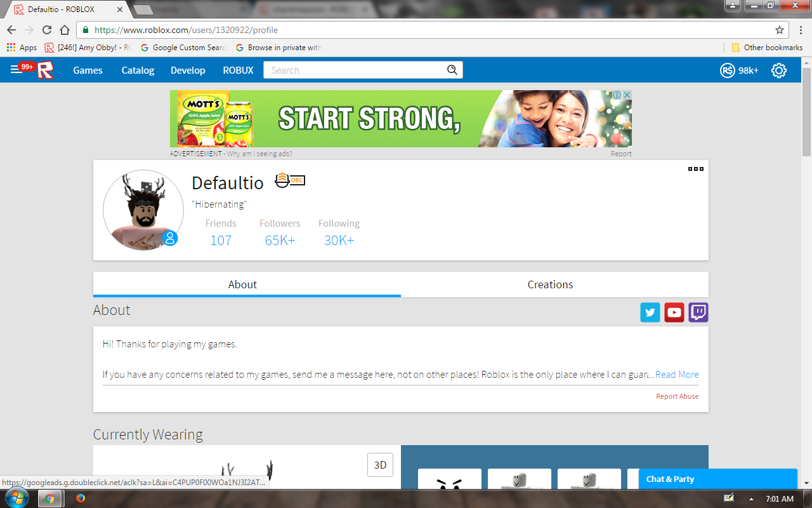Viewport: 812px width, 508px height.
Task: Click Report Abuse under the description
Action: [677, 396]
